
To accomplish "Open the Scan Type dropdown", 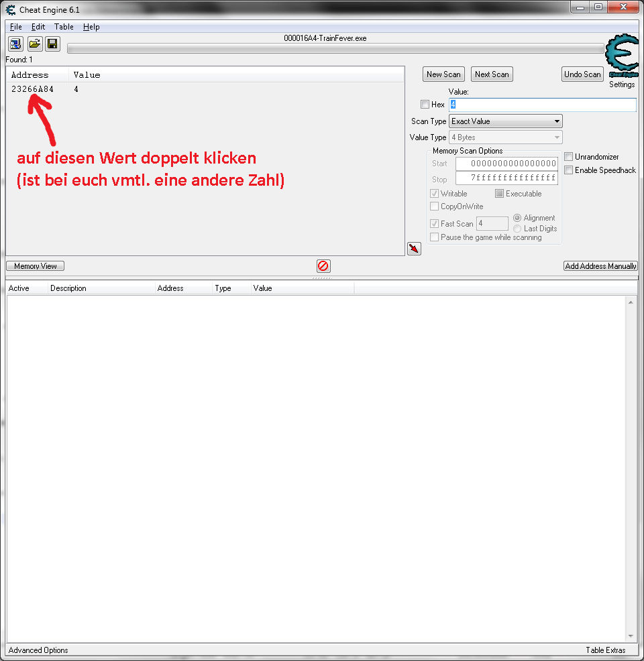I will (x=505, y=121).
